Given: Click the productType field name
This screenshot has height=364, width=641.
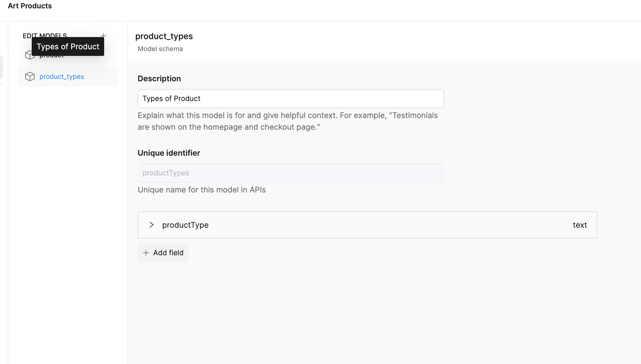Looking at the screenshot, I should [x=185, y=225].
